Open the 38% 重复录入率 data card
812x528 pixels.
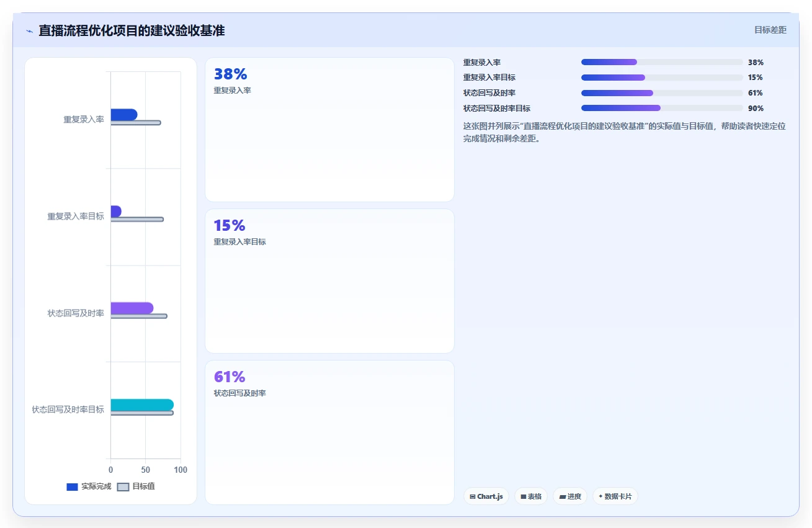click(x=329, y=130)
